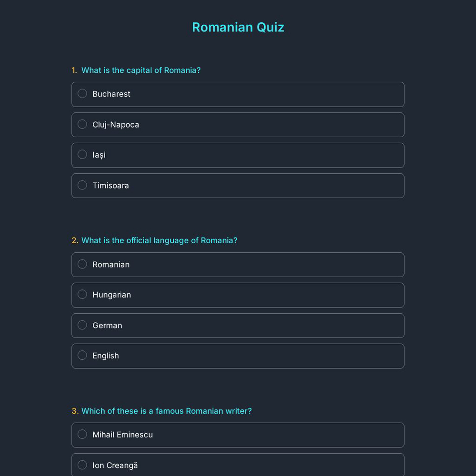Click the Mihail Eminescu answer row
476x476 pixels.
coord(238,435)
